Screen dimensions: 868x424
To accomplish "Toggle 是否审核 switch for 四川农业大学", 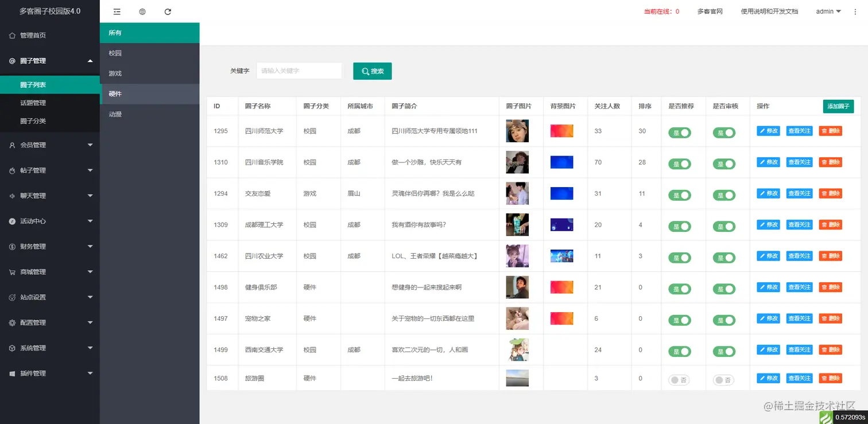I will 724,258.
